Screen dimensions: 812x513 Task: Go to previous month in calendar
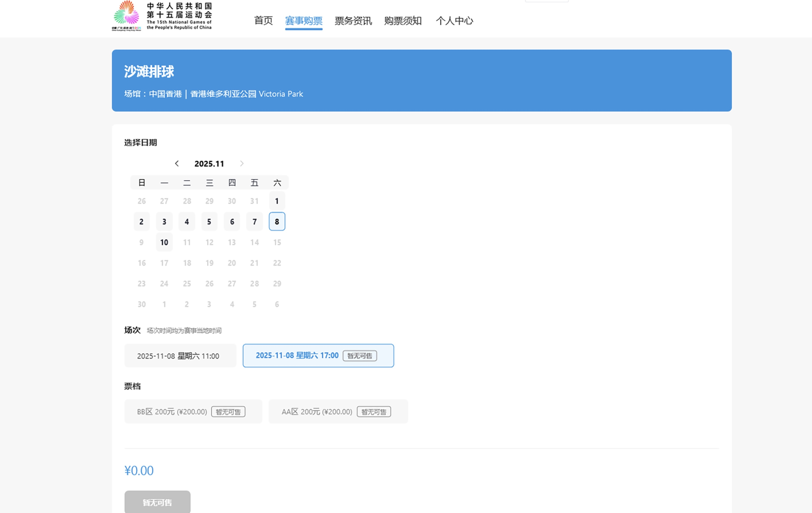pyautogui.click(x=177, y=164)
